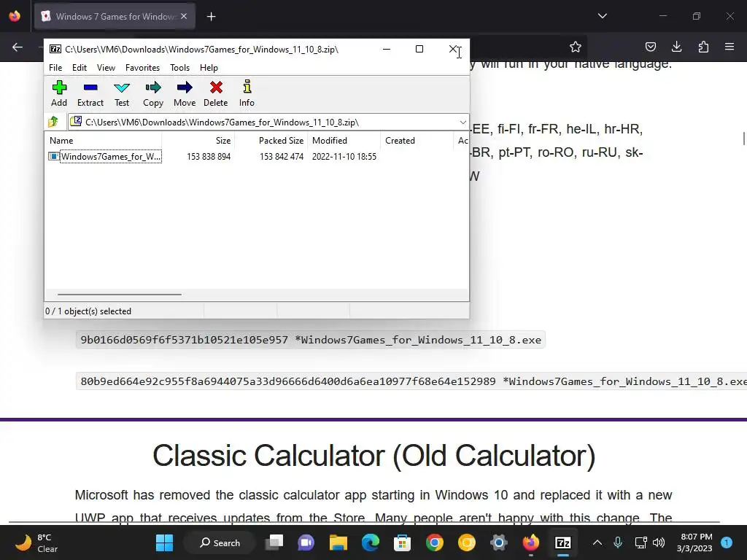Launch Google Chrome from taskbar

[x=435, y=542]
